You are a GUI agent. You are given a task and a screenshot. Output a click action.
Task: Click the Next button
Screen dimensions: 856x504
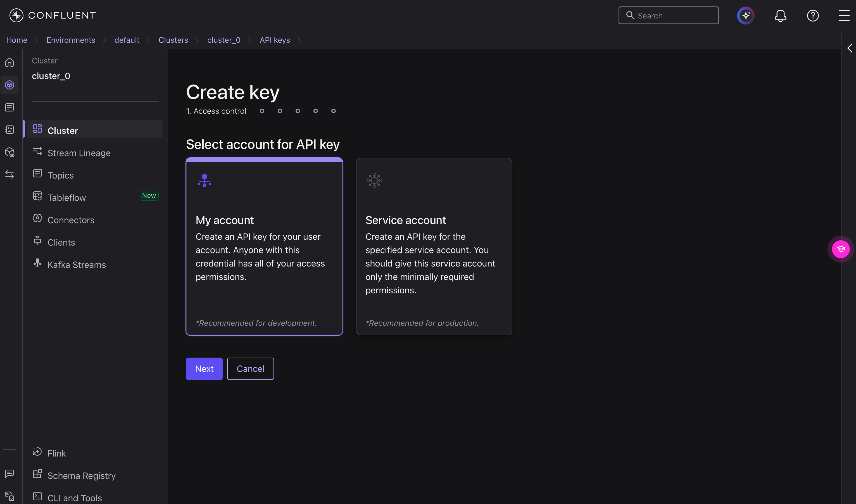pyautogui.click(x=204, y=369)
